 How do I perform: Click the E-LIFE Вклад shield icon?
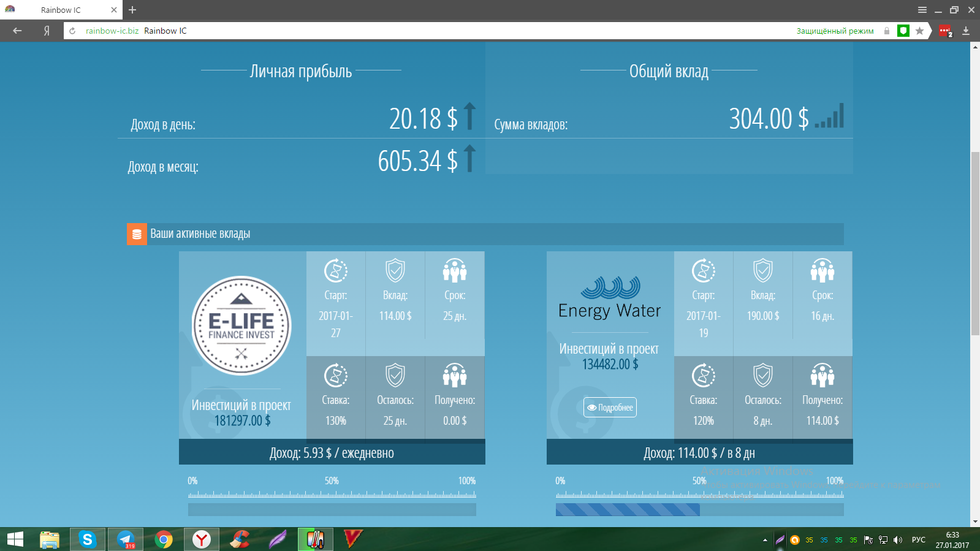(395, 270)
